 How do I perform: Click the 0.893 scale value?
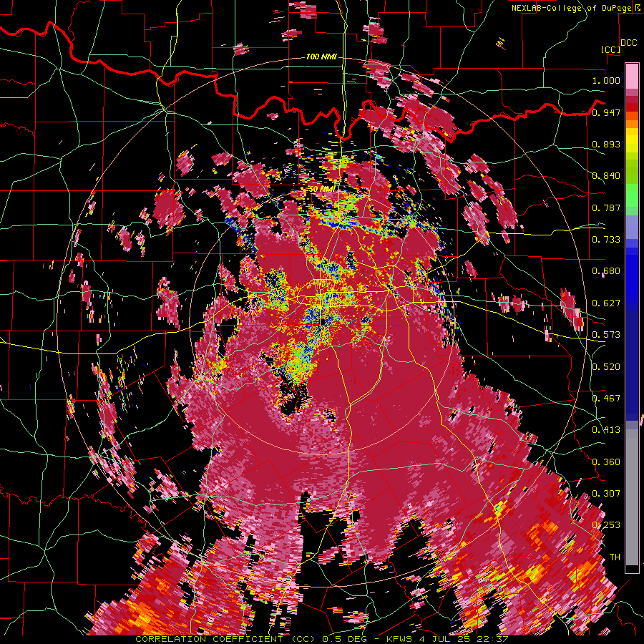tap(606, 144)
